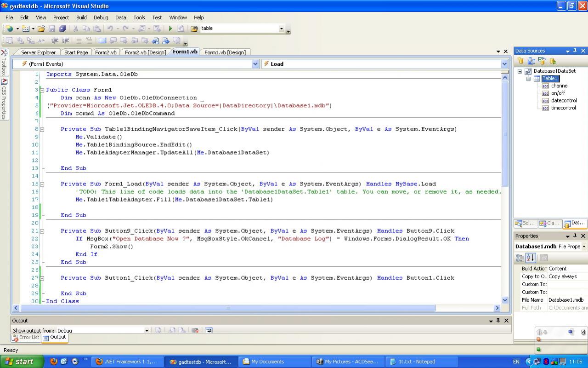Screen dimensions: 588x368
Task: Open the Build menu
Action: (81, 17)
